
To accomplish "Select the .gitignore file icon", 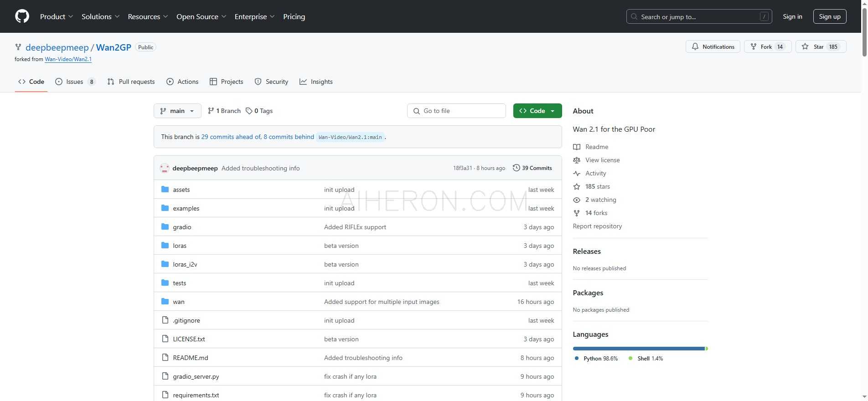I will (x=165, y=320).
